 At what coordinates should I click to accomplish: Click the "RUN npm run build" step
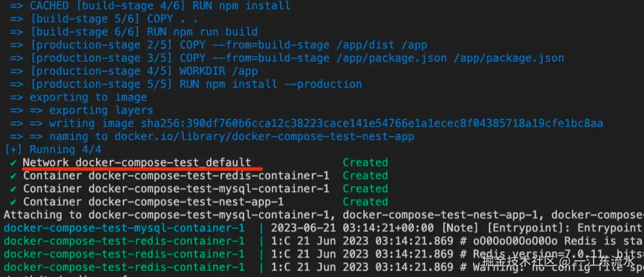tap(202, 32)
